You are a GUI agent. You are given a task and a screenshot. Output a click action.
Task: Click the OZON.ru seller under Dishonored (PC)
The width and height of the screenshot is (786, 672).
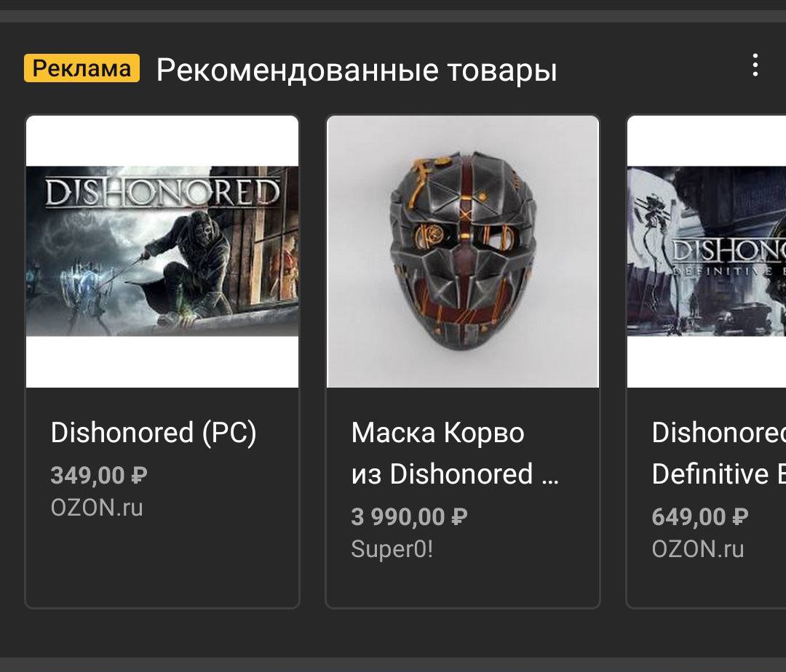97,508
